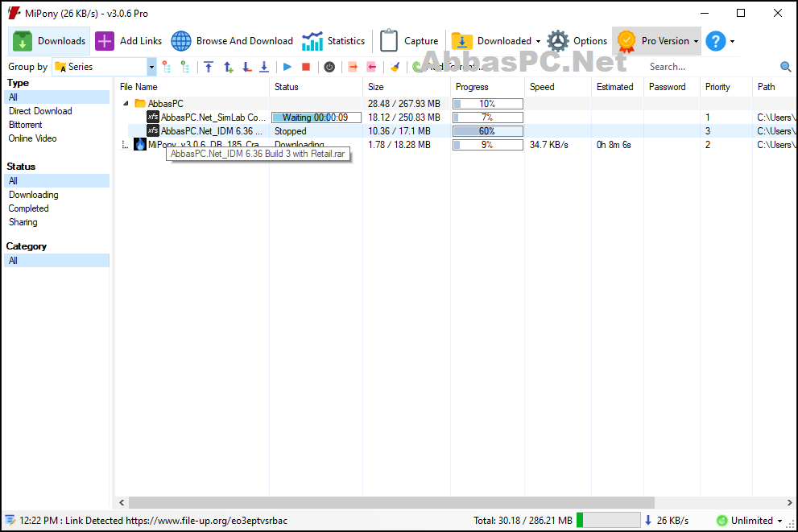Click the blue help question mark icon
The width and height of the screenshot is (798, 532).
click(716, 41)
